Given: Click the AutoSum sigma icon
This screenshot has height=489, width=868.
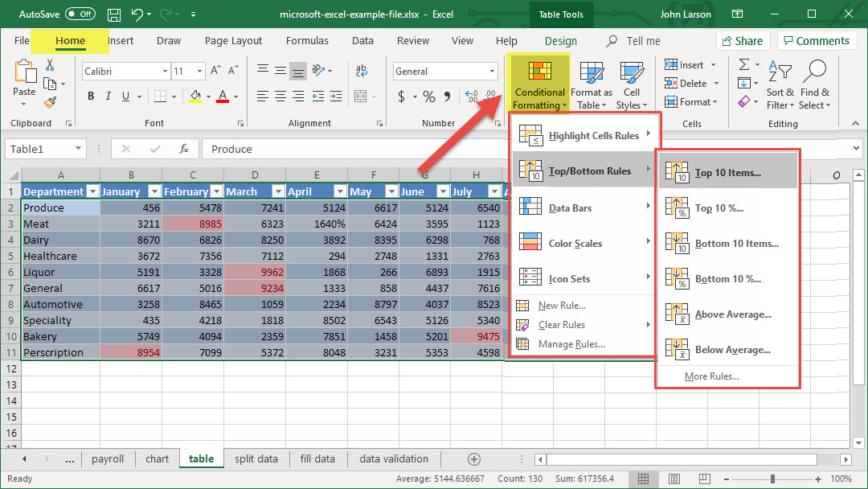Looking at the screenshot, I should [744, 64].
